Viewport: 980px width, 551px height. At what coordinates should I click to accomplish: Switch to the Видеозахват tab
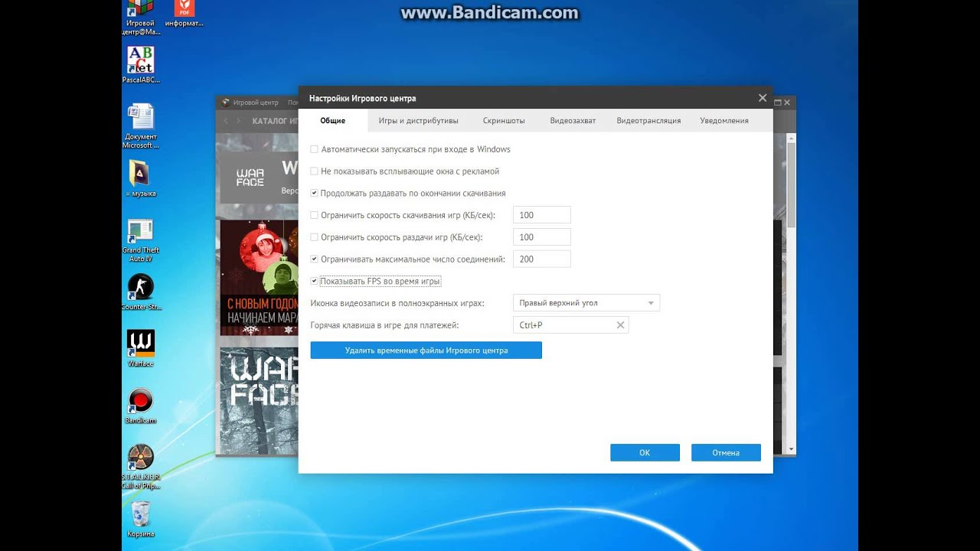[573, 121]
